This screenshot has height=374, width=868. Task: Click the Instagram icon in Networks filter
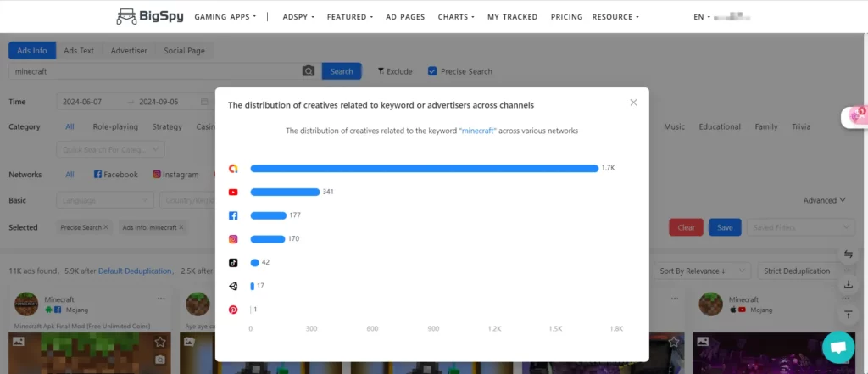tap(157, 175)
